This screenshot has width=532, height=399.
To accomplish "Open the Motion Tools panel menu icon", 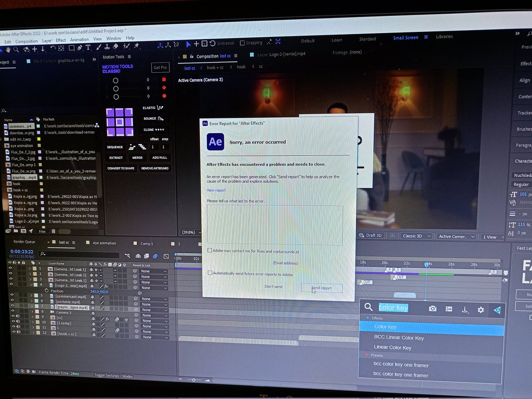I will (129, 57).
